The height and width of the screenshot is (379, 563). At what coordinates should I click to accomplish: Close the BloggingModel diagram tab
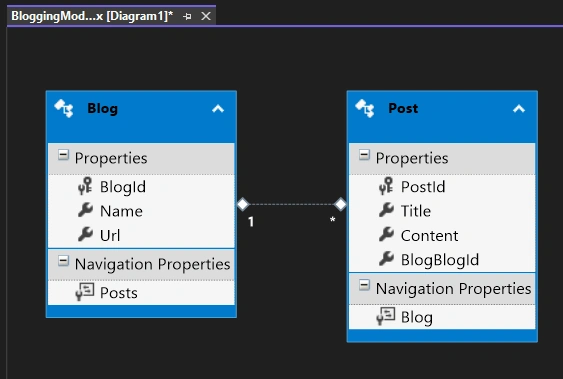coord(206,16)
